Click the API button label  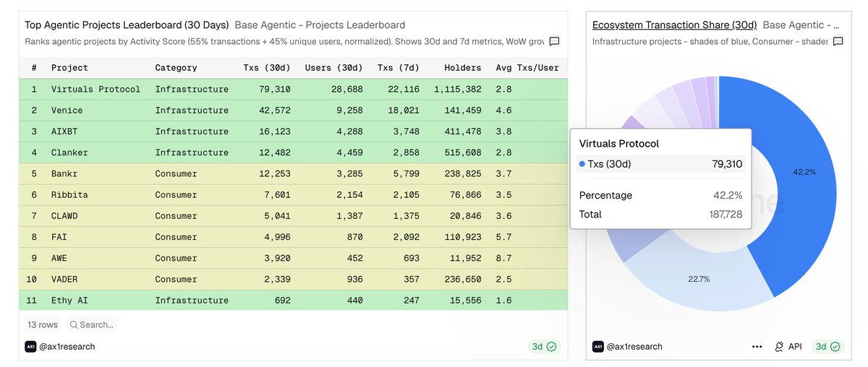point(795,347)
